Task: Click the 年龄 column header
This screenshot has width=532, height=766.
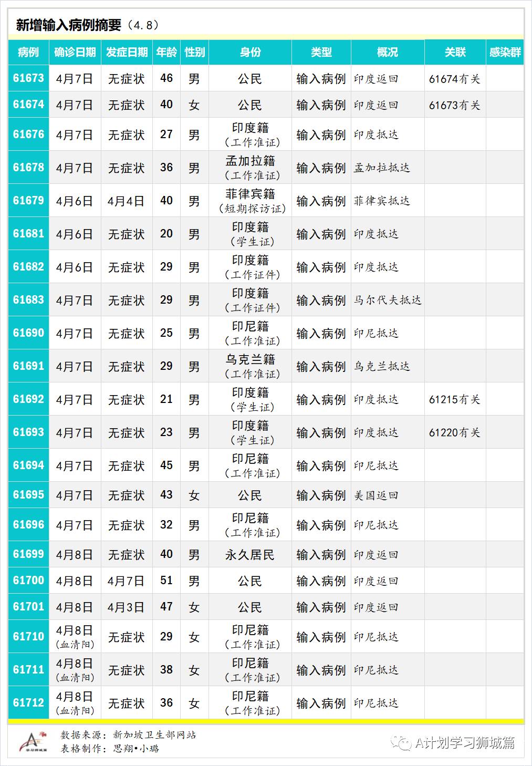Action: coord(166,53)
